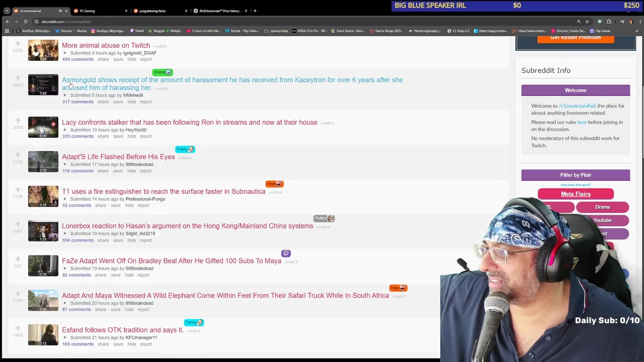Focus the old.reddit.com address bar

(302, 22)
